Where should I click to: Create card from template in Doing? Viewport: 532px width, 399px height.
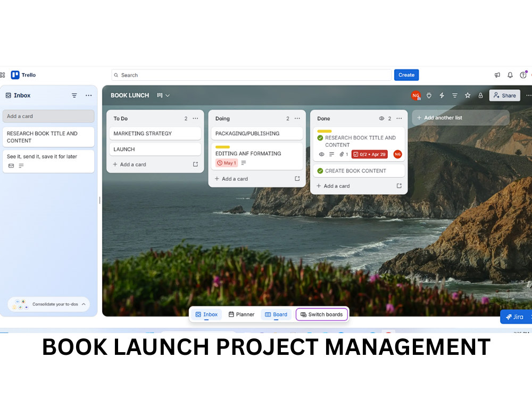(297, 178)
